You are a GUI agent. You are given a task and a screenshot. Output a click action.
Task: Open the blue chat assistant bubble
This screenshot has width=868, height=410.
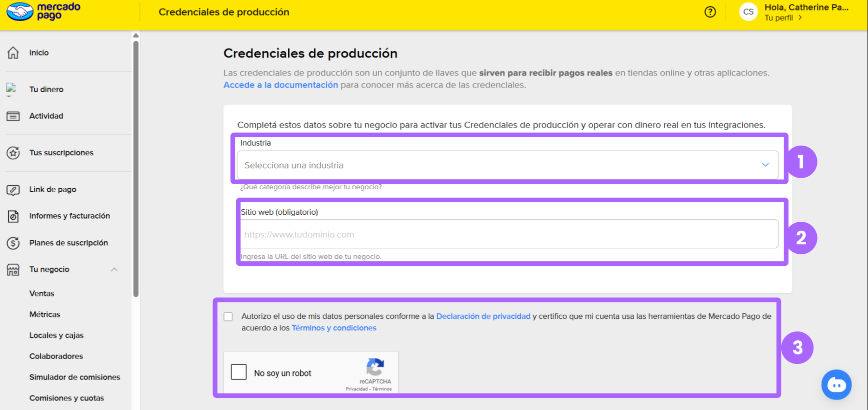(x=836, y=384)
